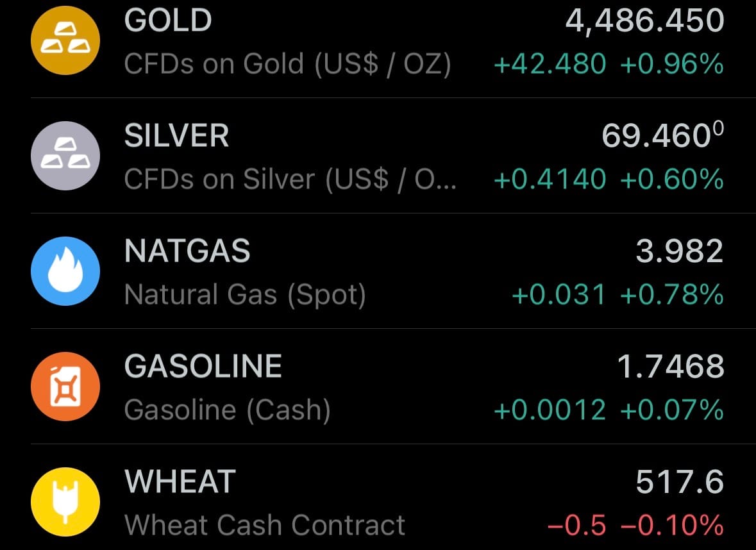
Task: Tap the blue flame NATGAS icon
Action: tap(65, 271)
